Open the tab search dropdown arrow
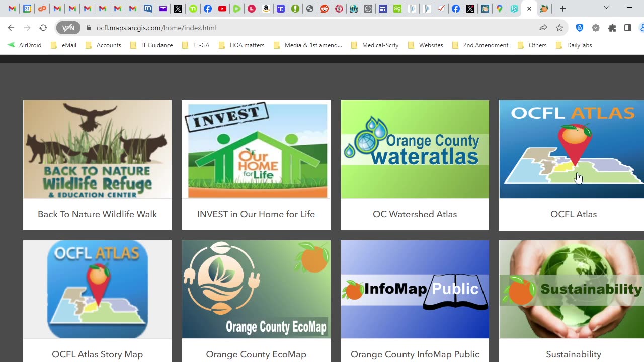Screen dimensions: 644x362 click(x=606, y=8)
